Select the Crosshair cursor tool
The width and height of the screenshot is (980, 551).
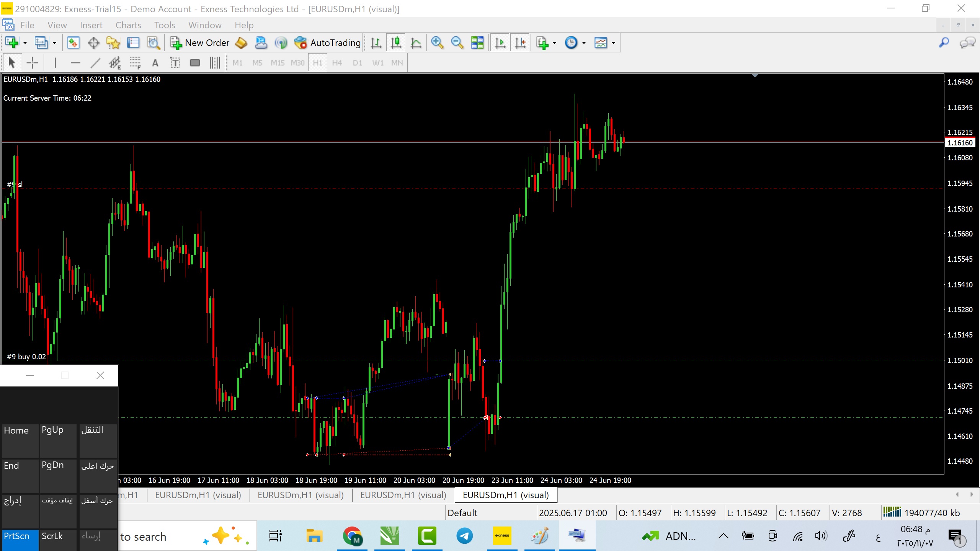click(33, 63)
